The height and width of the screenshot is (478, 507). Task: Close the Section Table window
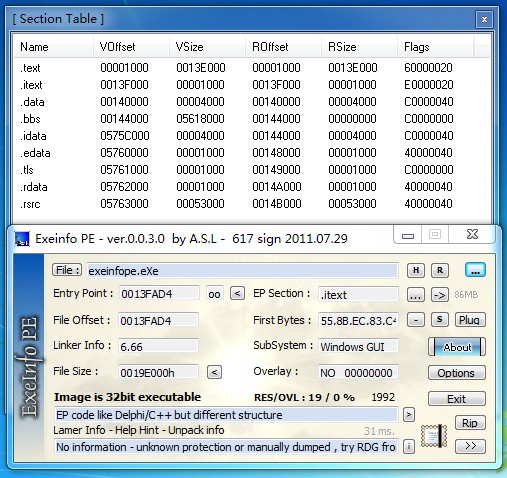coord(484,20)
